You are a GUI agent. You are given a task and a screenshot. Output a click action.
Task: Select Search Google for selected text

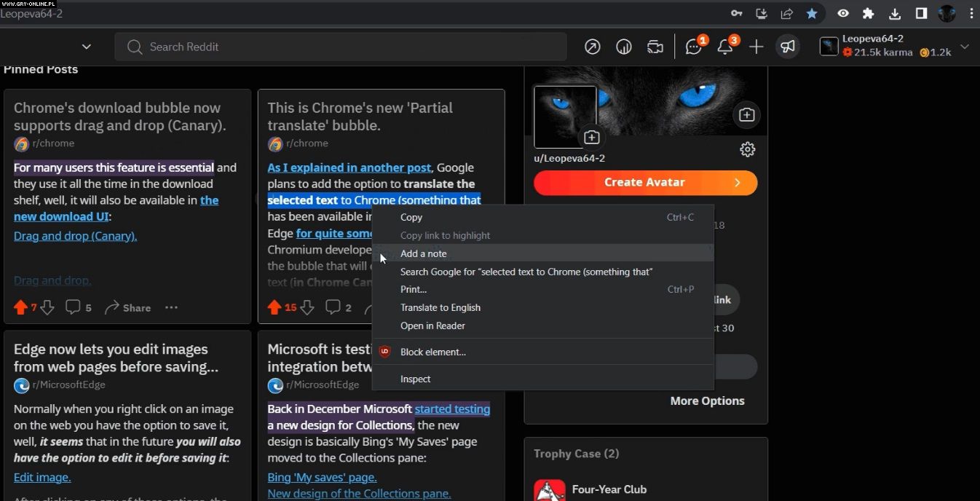coord(543,272)
